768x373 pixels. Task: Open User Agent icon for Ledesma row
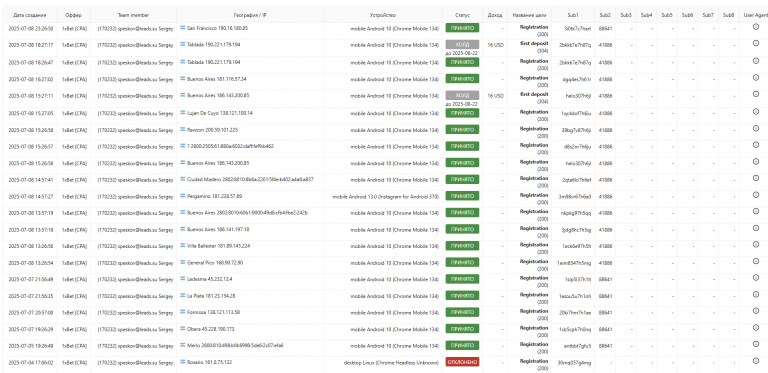pos(755,278)
